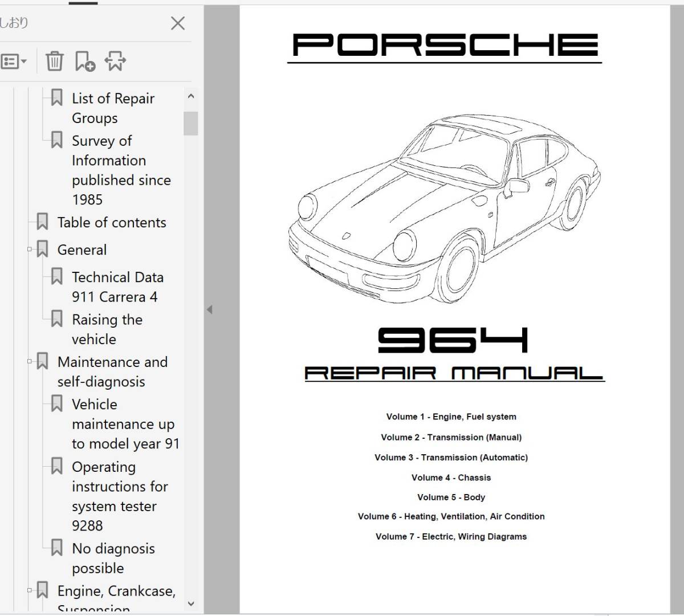Collapse the Maintenance and self-diagnosis group
The height and width of the screenshot is (616, 684).
click(30, 361)
